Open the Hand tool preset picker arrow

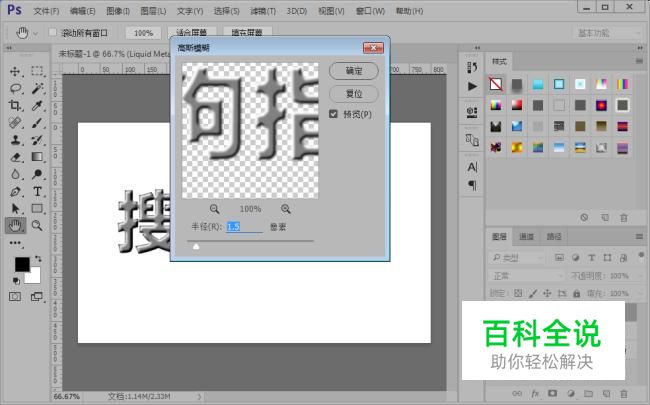point(35,33)
